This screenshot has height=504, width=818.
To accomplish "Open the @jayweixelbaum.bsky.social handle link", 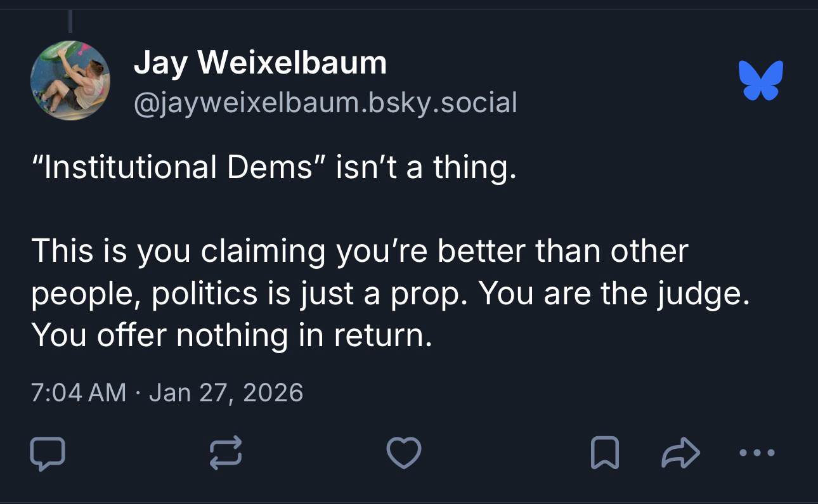I will (x=325, y=102).
